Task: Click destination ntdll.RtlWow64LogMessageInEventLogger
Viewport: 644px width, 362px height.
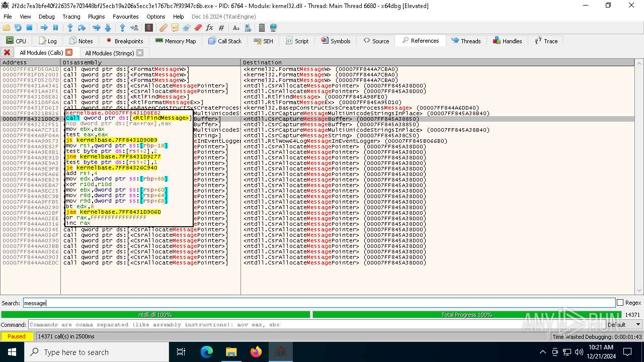Action: tap(345, 141)
